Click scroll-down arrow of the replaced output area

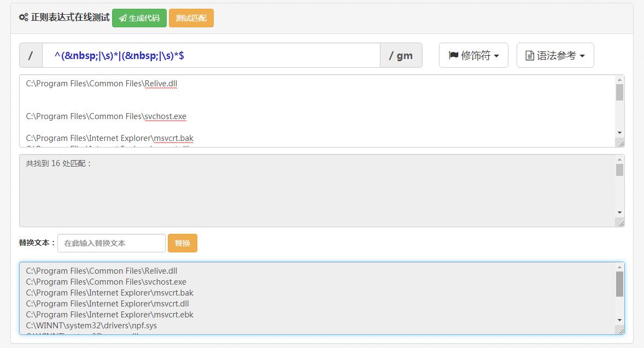619,320
